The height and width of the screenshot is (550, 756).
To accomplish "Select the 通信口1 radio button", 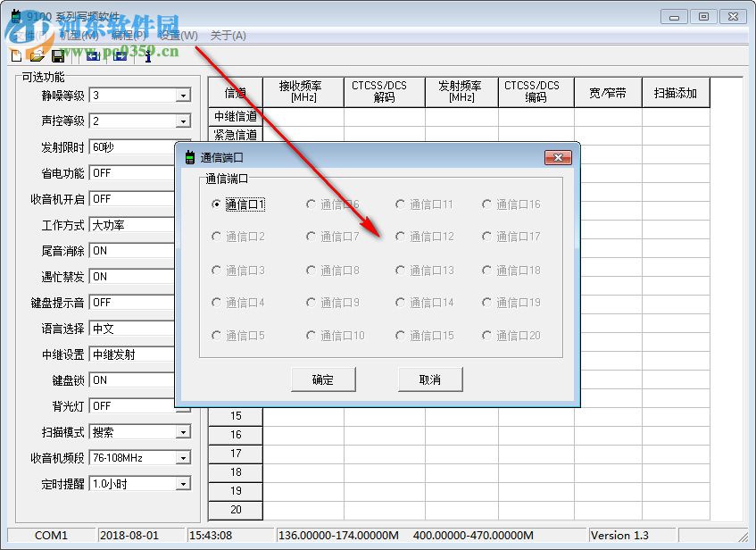I will (x=238, y=204).
